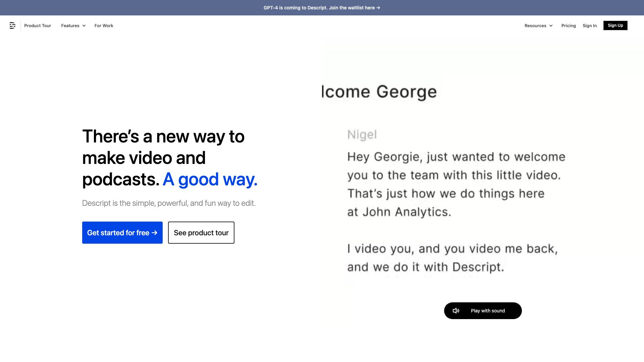Click See product tour button
This screenshot has width=644, height=362.
[x=201, y=233]
